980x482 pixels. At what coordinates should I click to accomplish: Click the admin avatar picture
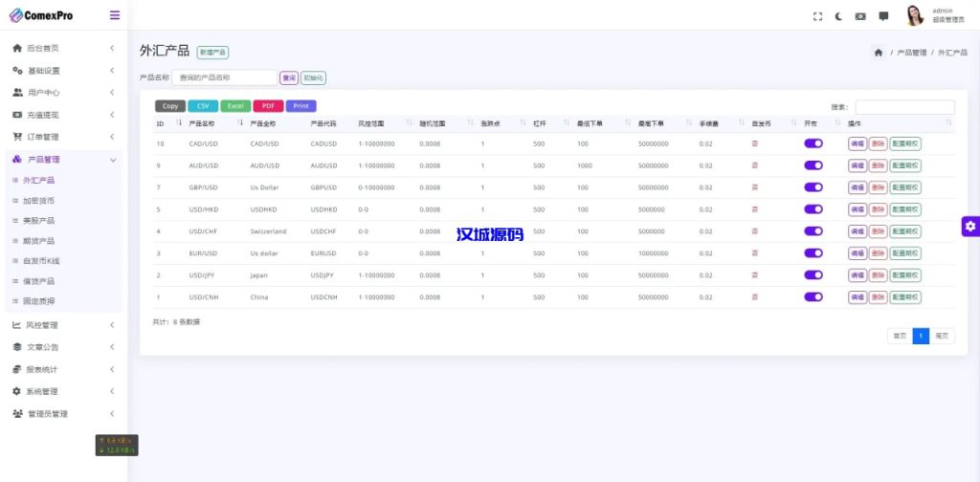915,15
